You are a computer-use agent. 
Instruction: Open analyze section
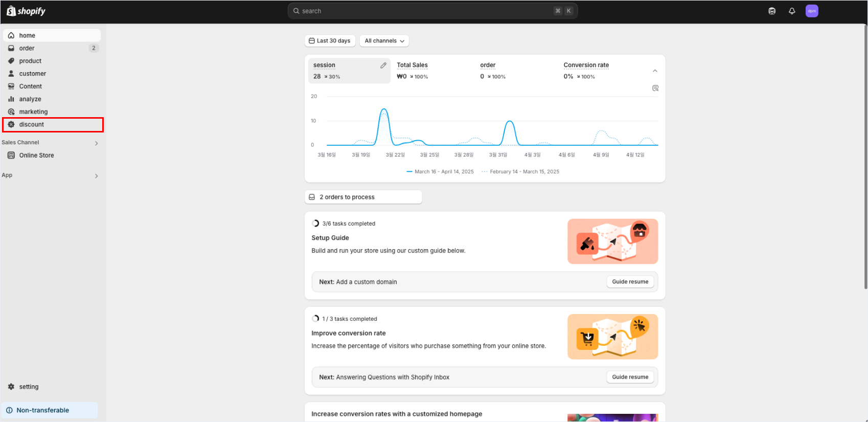[52, 99]
